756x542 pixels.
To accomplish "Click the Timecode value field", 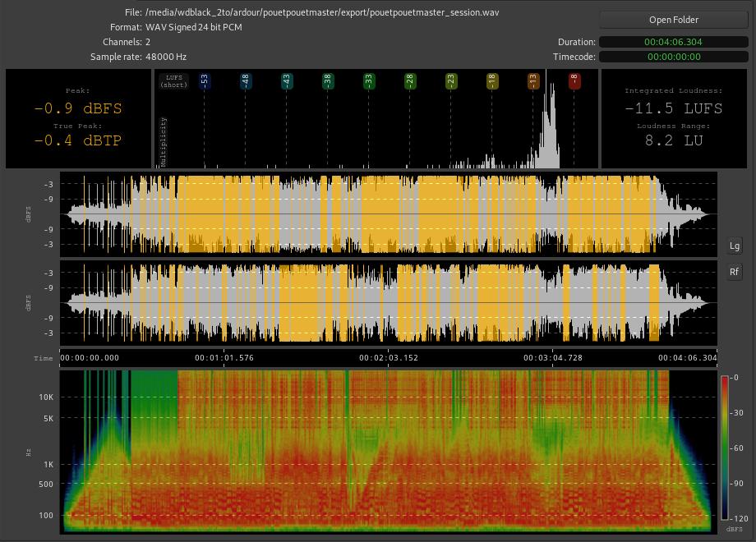I will [673, 57].
